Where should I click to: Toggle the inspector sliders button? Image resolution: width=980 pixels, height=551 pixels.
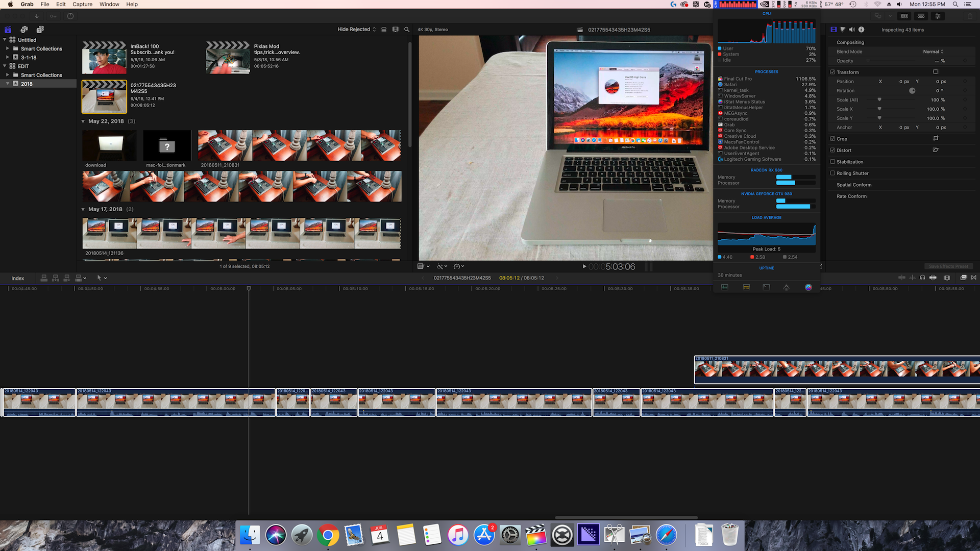(x=938, y=16)
